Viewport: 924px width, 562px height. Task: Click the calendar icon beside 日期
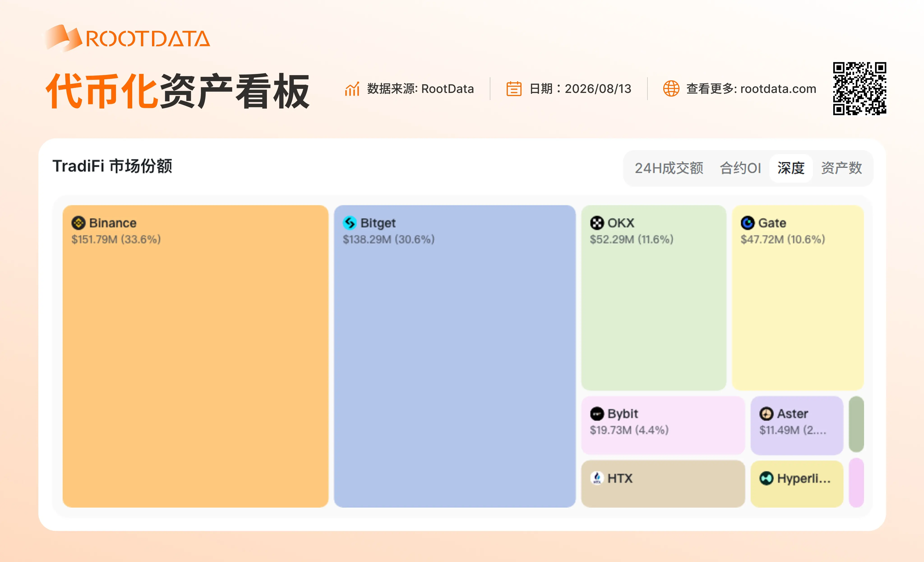514,89
